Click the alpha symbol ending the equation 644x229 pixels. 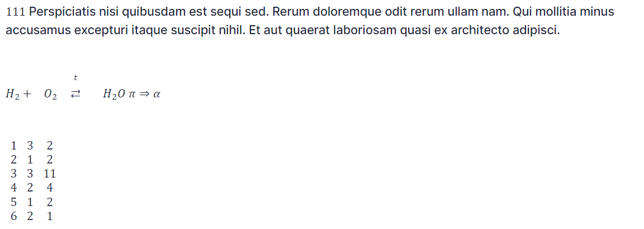pyautogui.click(x=157, y=95)
